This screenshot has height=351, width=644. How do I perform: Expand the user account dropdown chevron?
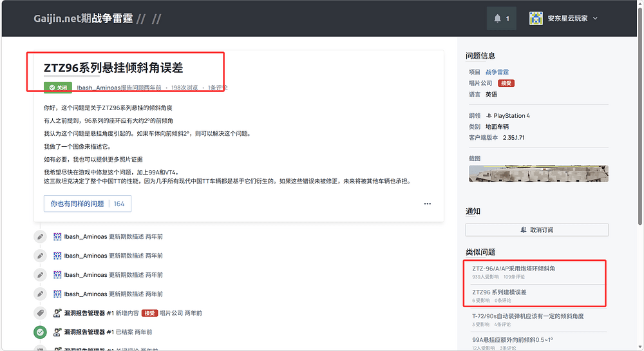(x=595, y=18)
